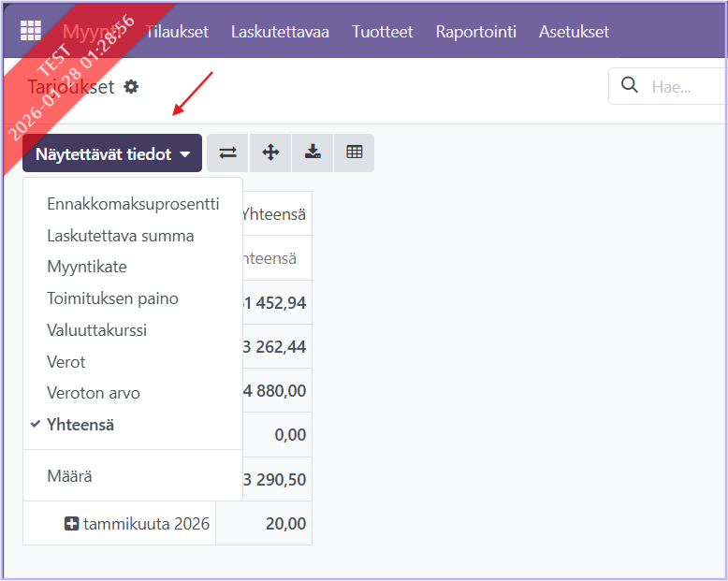
Task: Collapse the Näytettävät tiedot dropdown
Action: pos(112,153)
